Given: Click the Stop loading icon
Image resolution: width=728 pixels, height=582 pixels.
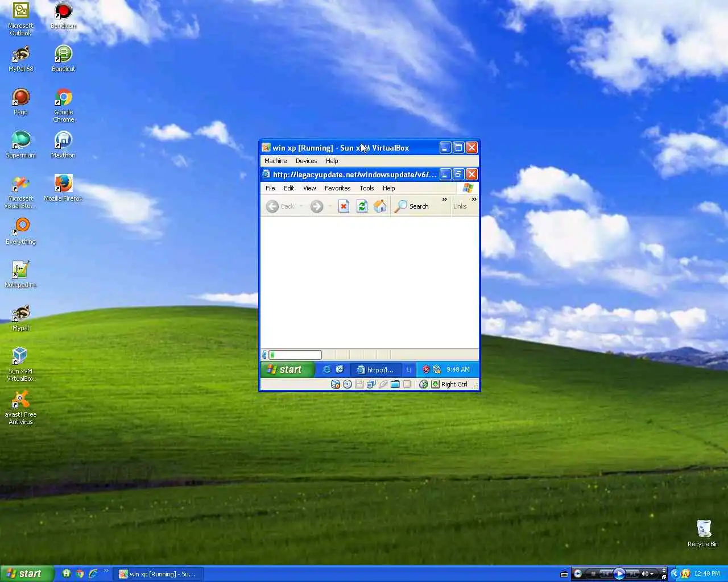Looking at the screenshot, I should pos(344,206).
